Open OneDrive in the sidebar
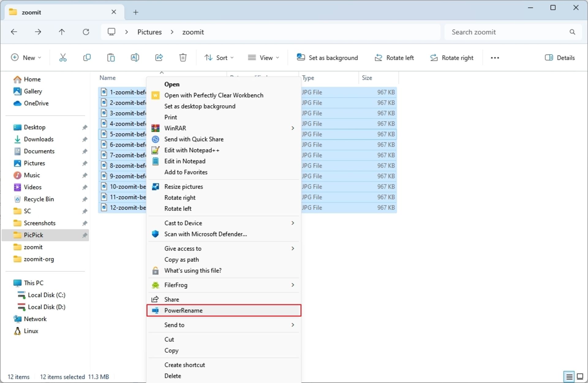588x383 pixels. click(36, 103)
